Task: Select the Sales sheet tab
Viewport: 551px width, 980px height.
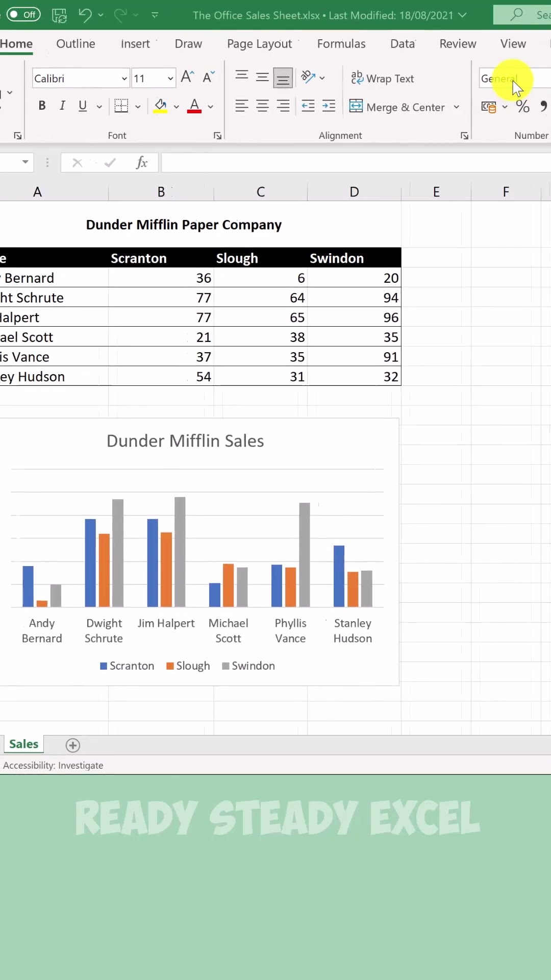Action: point(23,744)
